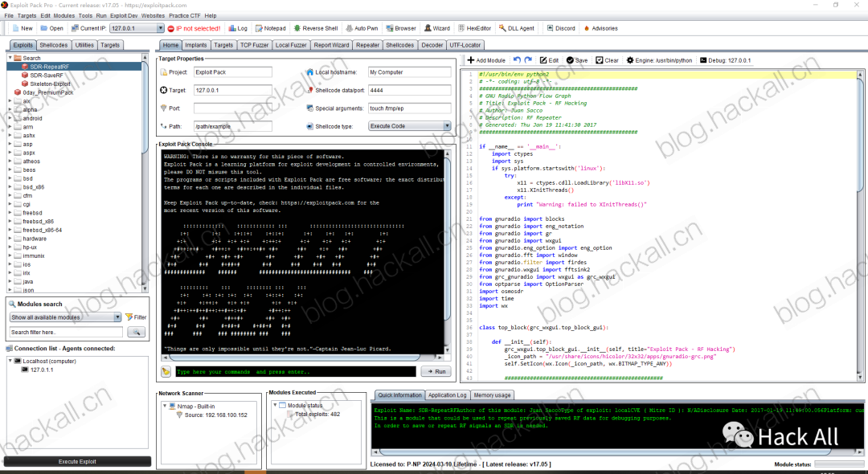Open the Exploit Dev menu

coord(124,15)
